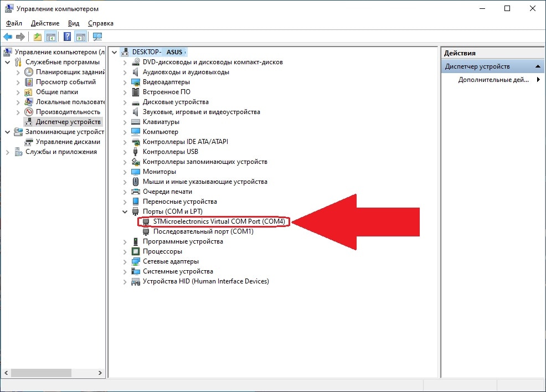Select Последовательный порт (COM1) device
546x392 pixels.
click(x=203, y=231)
